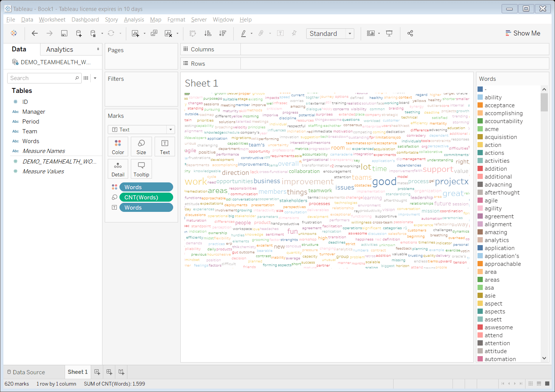This screenshot has height=392, width=555.
Task: Click the Detail button on Marks card
Action: point(118,169)
